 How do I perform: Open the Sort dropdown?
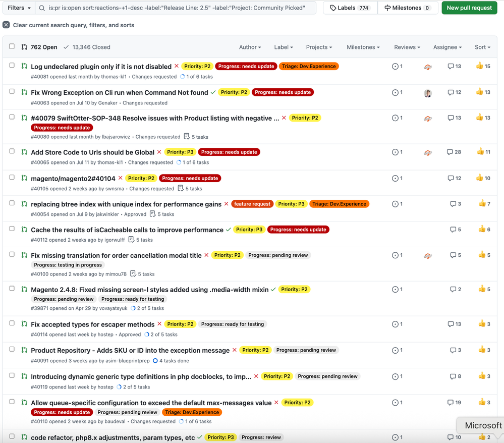coord(482,47)
